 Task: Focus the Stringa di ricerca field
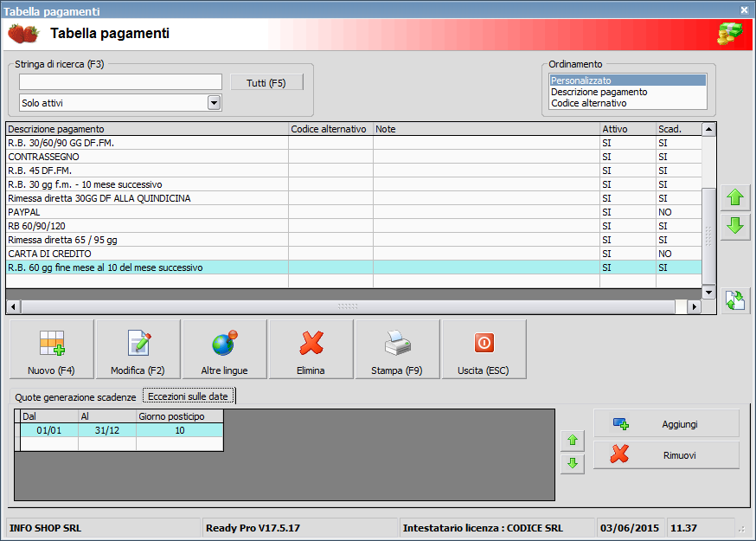[120, 82]
